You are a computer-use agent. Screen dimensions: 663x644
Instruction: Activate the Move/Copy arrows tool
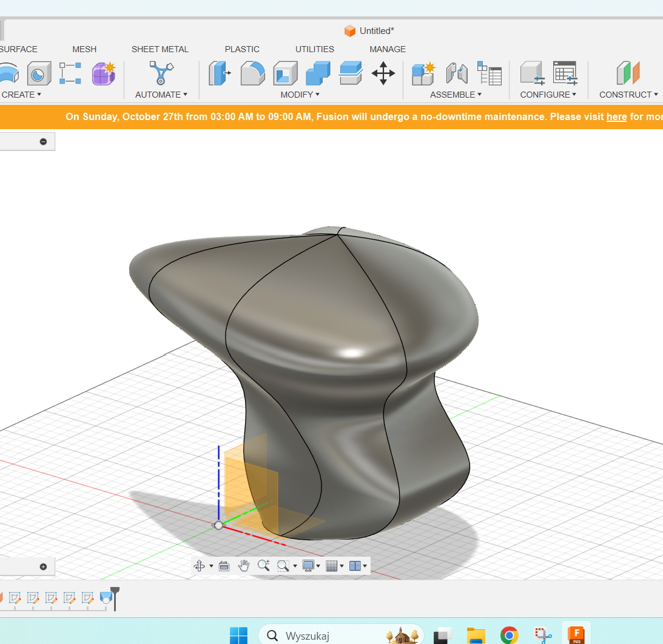[x=383, y=73]
